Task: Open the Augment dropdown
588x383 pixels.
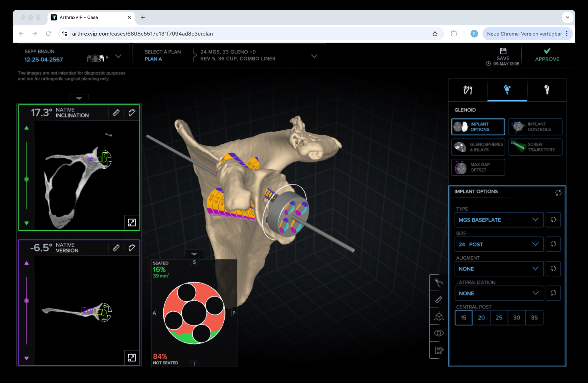Action: 499,269
